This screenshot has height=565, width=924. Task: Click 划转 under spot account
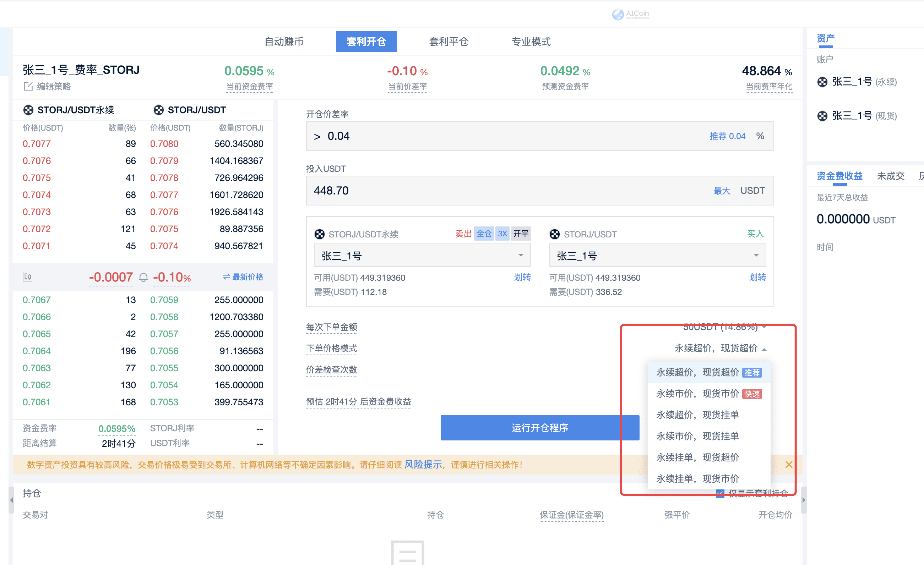[x=757, y=278]
